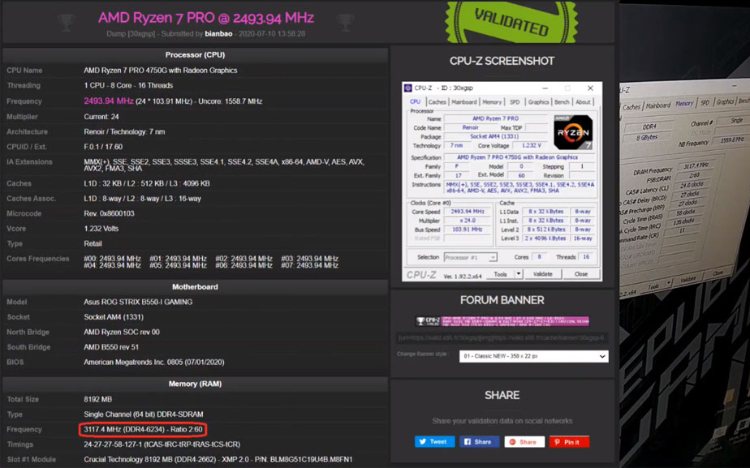Expand the Tools dropdown arrow in CPU-Z
The width and height of the screenshot is (750, 468).
(x=518, y=274)
